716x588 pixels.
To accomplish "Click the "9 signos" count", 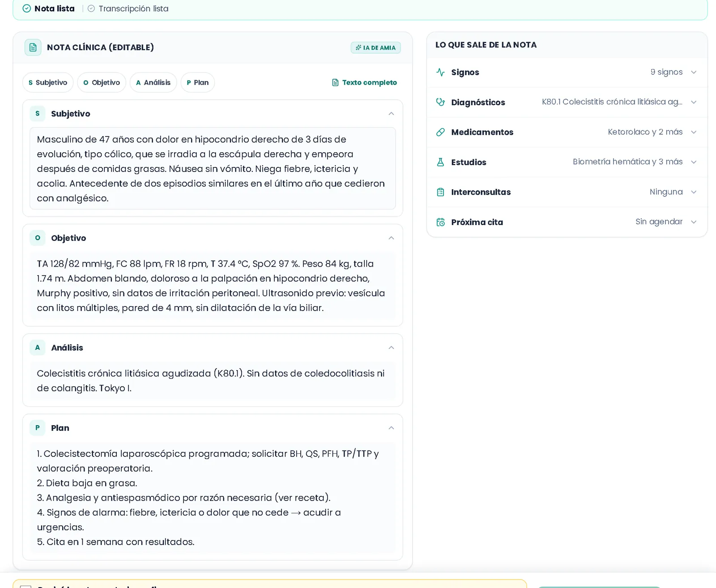I will click(x=666, y=72).
